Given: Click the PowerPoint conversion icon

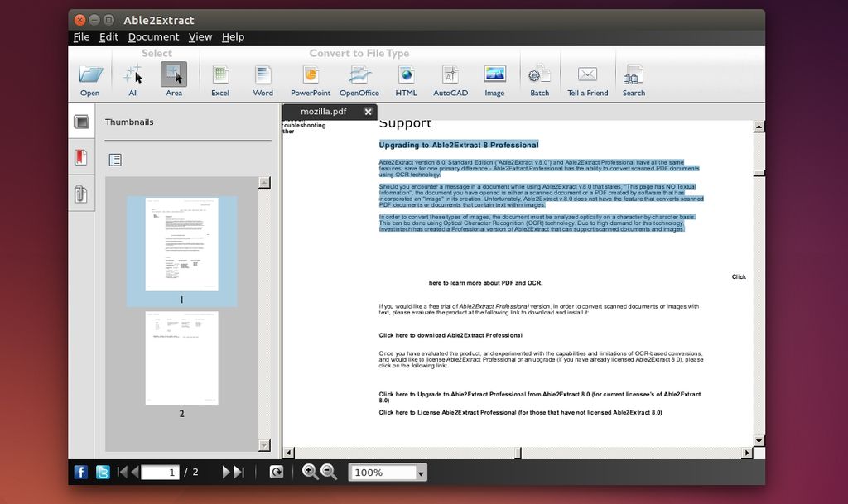Looking at the screenshot, I should 311,76.
